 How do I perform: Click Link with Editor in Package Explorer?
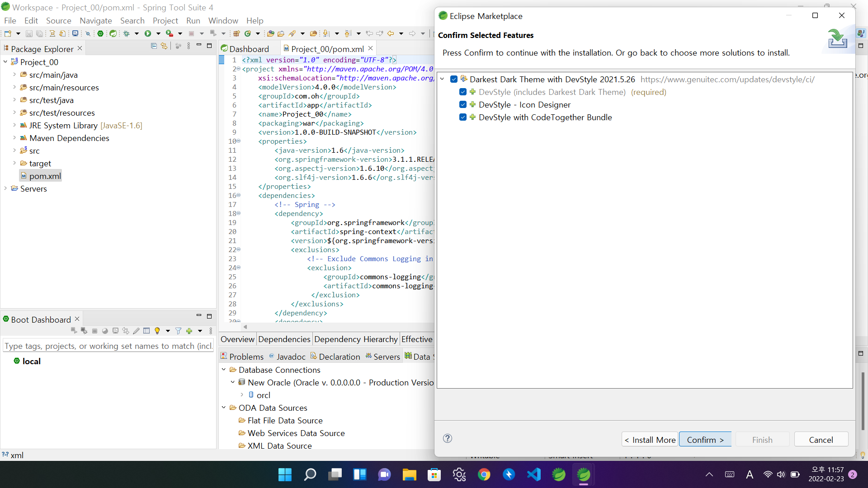(x=164, y=46)
